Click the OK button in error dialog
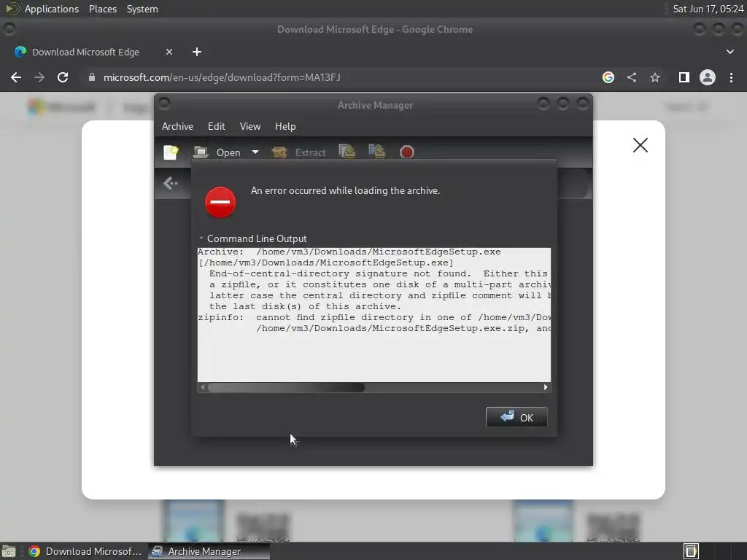Viewport: 747px width, 560px height. tap(516, 417)
